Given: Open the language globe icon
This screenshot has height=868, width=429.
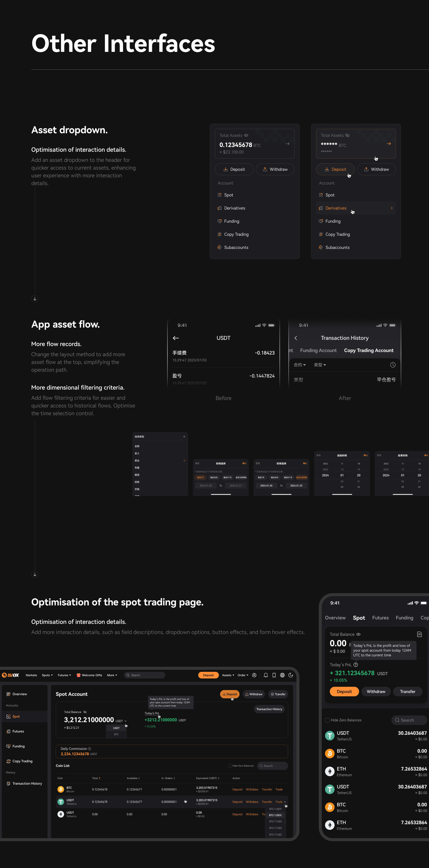Looking at the screenshot, I should (282, 675).
